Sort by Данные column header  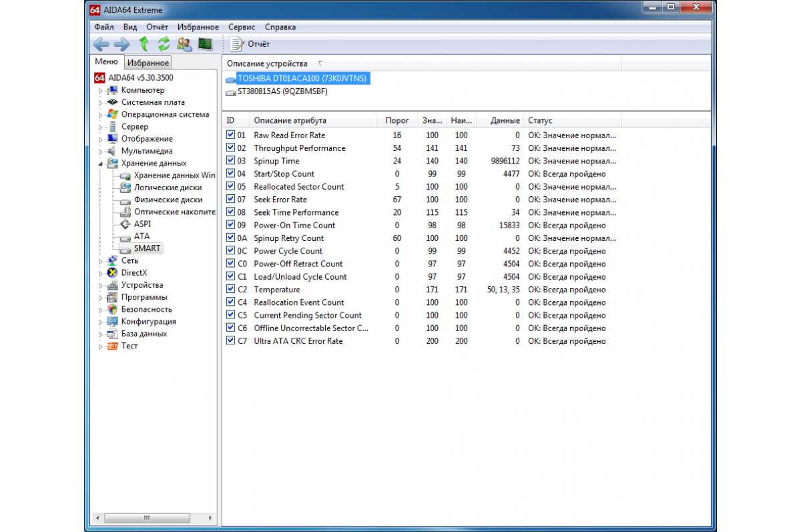tap(500, 121)
